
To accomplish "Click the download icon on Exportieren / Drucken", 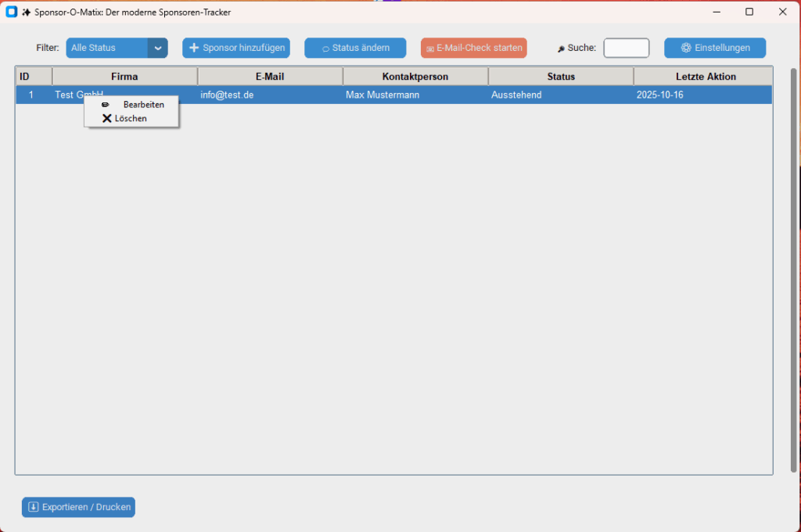I will pyautogui.click(x=34, y=507).
